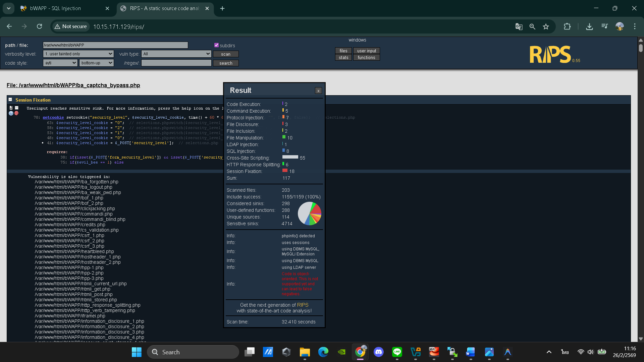Follow the setcookie function link
Viewport: 644px width, 362px height.
coord(53,118)
